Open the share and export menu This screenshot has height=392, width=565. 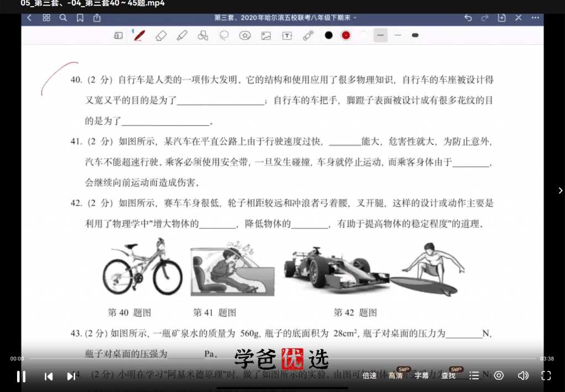(x=97, y=18)
